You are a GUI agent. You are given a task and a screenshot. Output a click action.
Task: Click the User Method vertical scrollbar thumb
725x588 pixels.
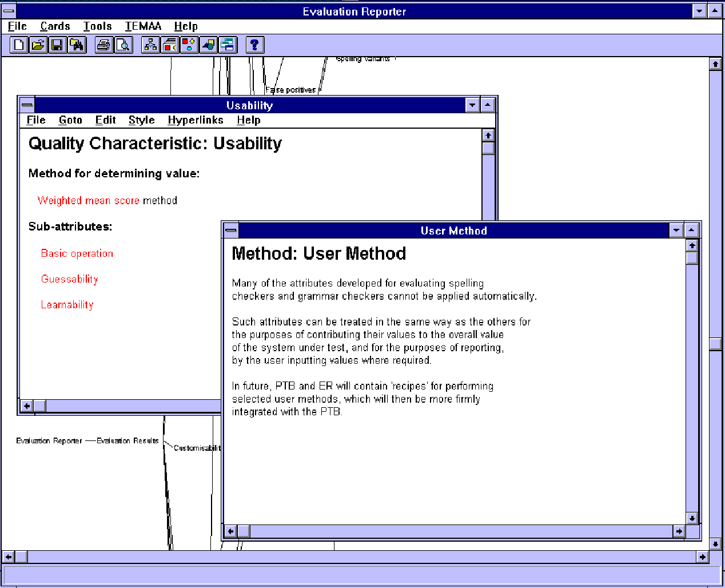(x=692, y=258)
